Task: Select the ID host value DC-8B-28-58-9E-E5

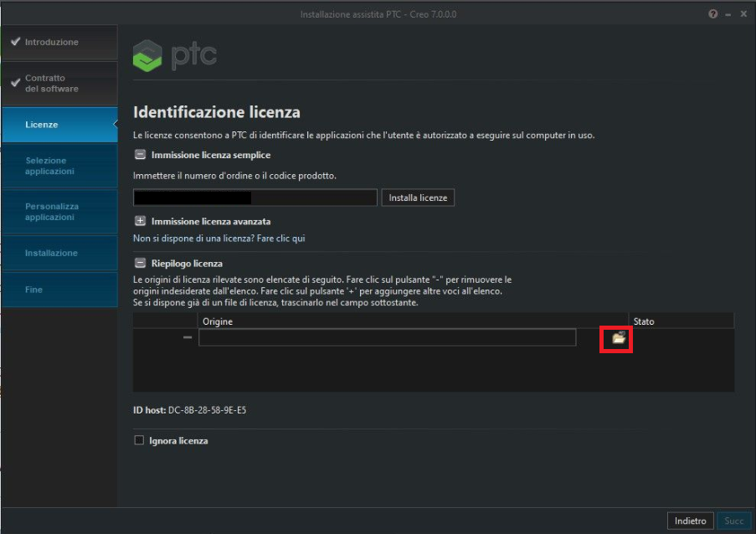Action: tap(207, 410)
